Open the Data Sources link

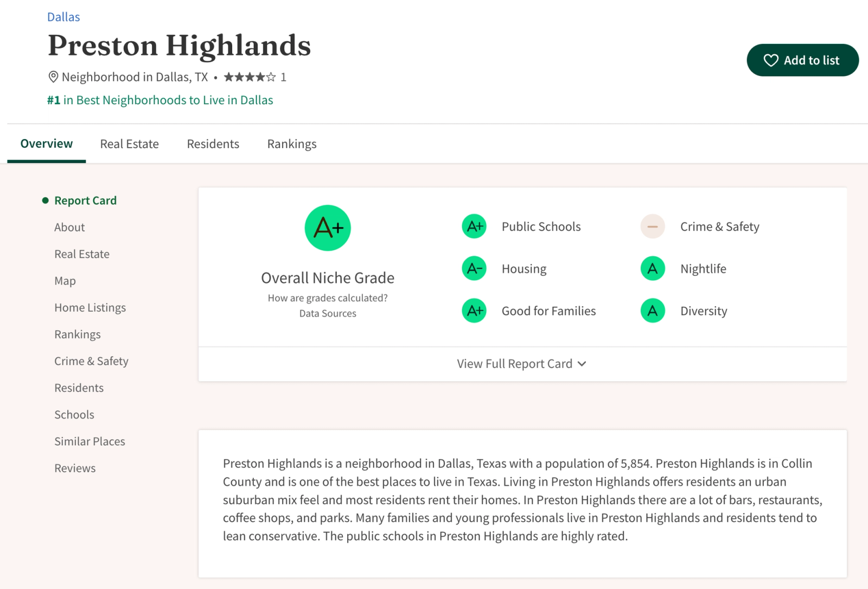[328, 313]
